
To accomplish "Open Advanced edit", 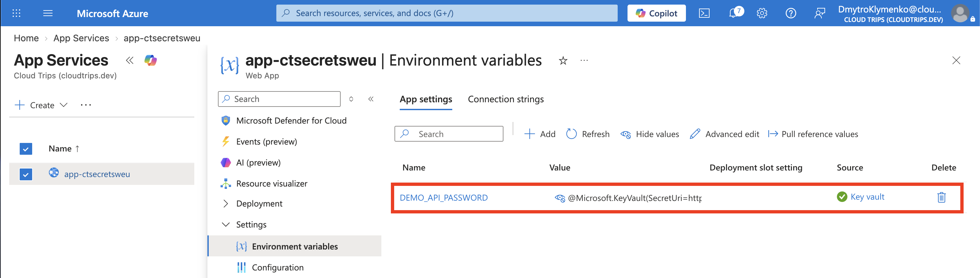I will pos(724,134).
